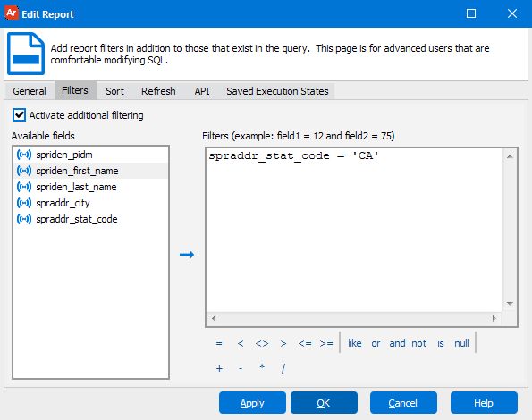Close the Edit Report dialog
The image size is (532, 420).
(x=512, y=13)
